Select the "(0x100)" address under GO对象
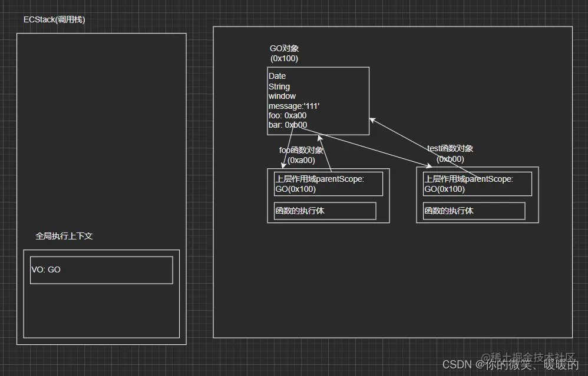The image size is (588, 376). 284,58
